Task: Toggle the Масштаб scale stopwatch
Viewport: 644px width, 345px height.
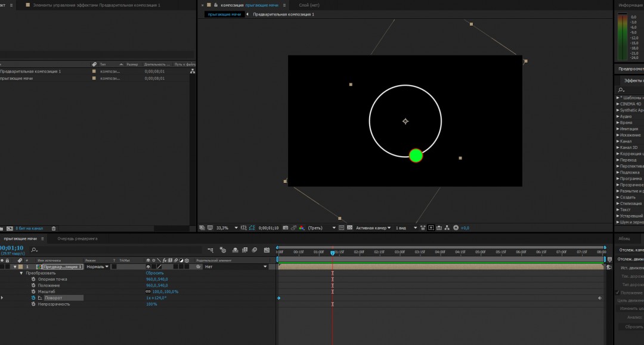Action: click(33, 291)
